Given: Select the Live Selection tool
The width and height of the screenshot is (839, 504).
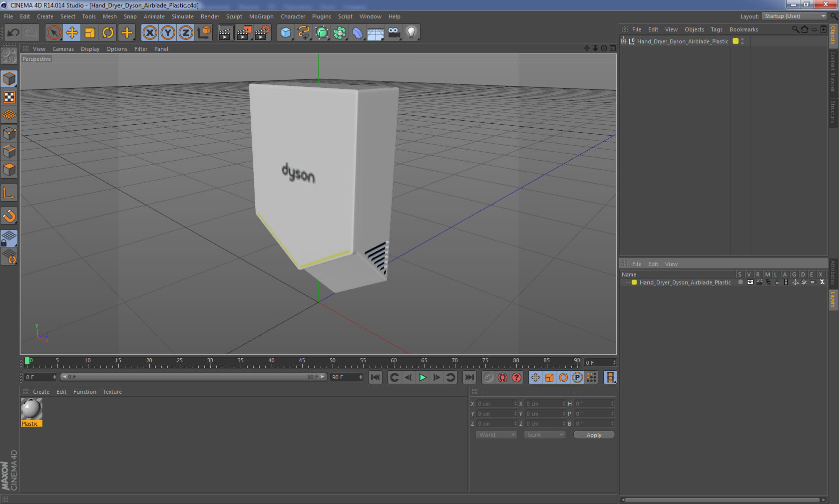Looking at the screenshot, I should pos(53,33).
